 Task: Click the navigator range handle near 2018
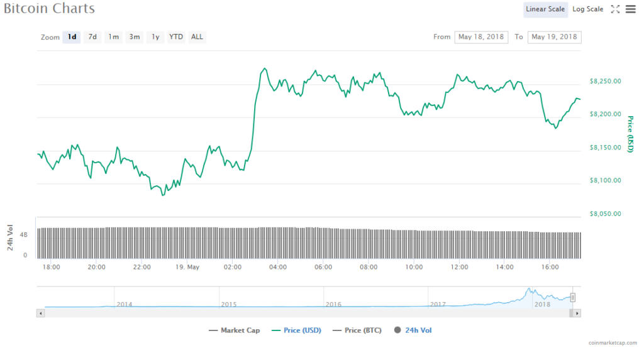pos(573,298)
